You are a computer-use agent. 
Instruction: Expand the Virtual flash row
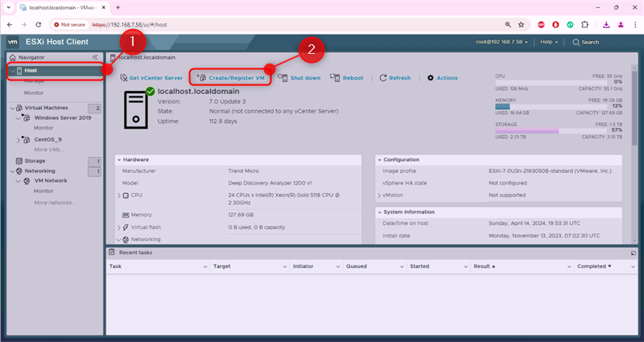pos(119,228)
